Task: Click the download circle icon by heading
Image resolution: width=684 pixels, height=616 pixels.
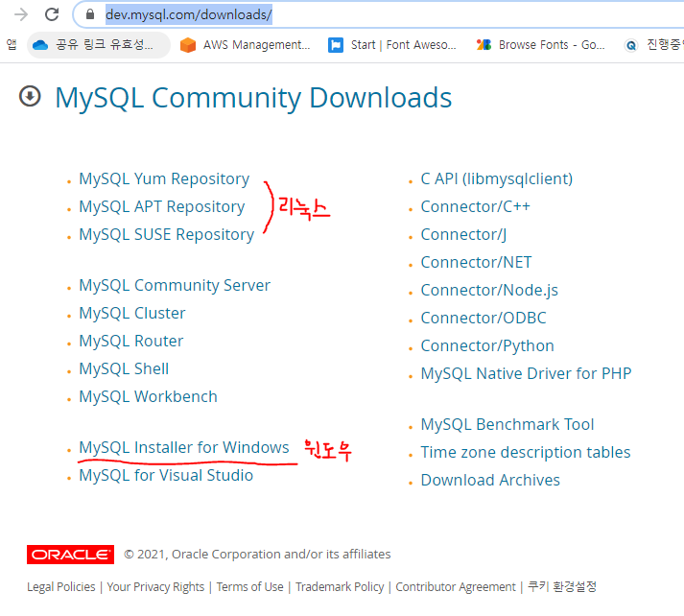Action: (30, 96)
